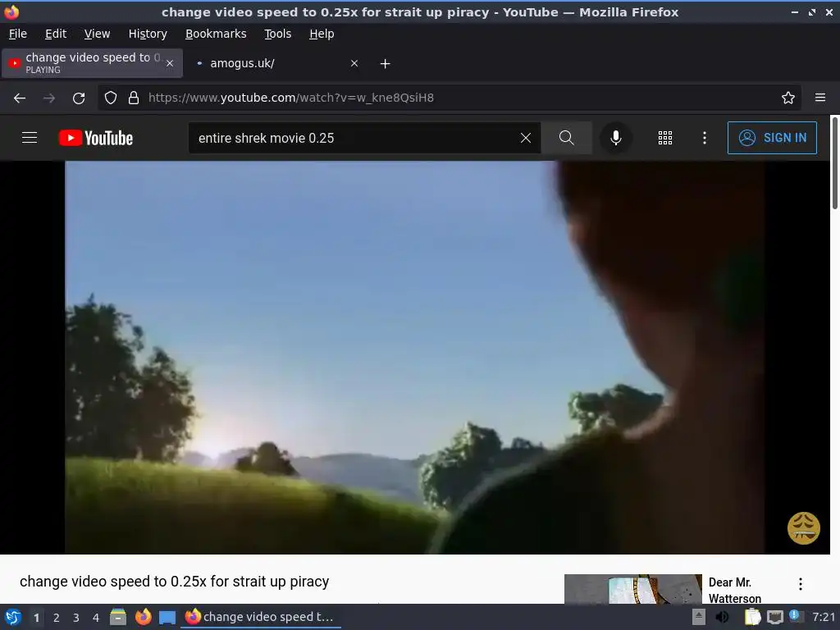This screenshot has width=840, height=630.
Task: Reload the current YouTube page
Action: (79, 98)
